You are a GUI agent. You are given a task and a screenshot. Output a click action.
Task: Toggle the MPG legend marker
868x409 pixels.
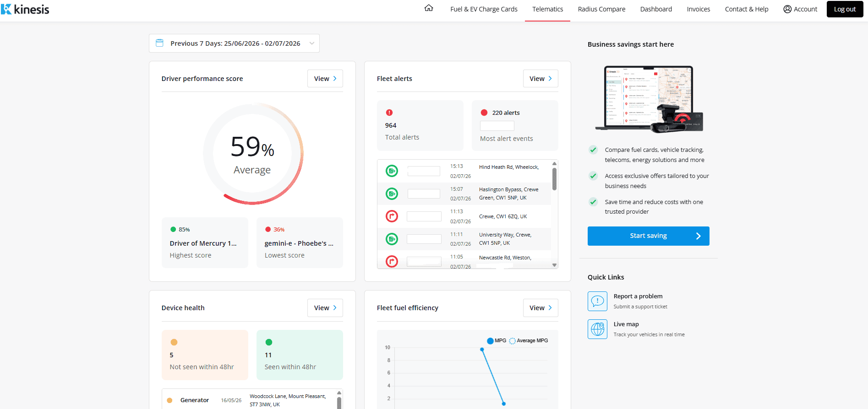(x=490, y=341)
